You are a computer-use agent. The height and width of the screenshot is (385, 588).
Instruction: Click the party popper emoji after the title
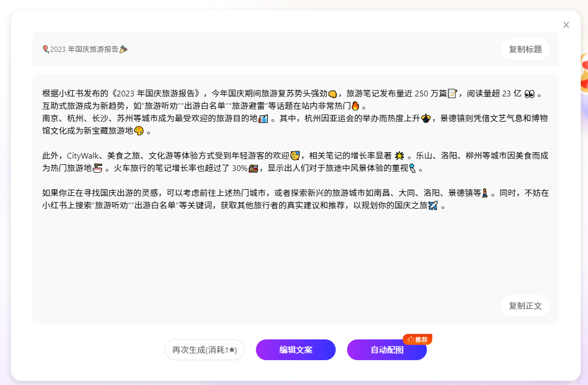coord(123,49)
